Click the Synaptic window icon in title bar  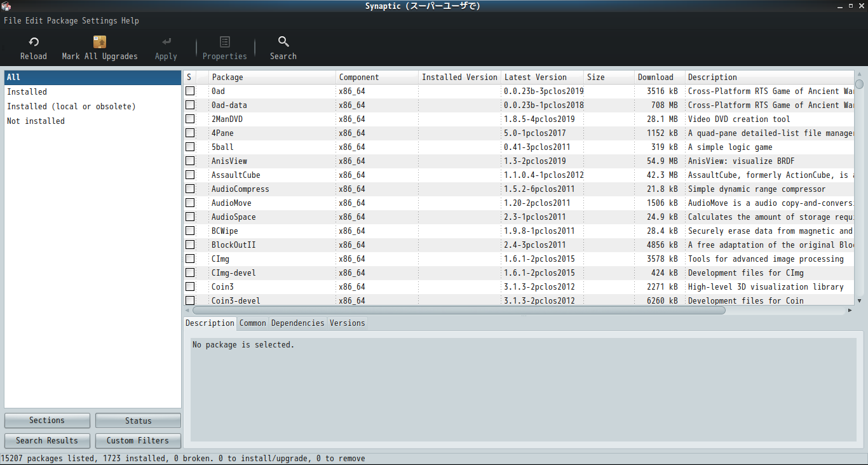click(6, 6)
